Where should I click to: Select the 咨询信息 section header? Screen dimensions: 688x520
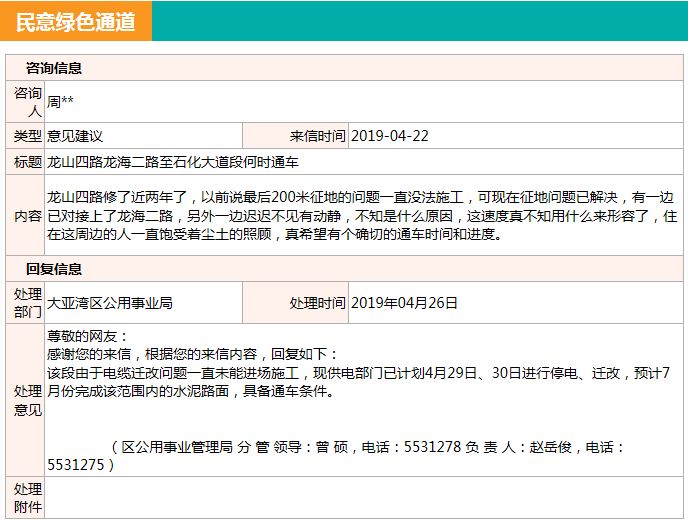[54, 69]
